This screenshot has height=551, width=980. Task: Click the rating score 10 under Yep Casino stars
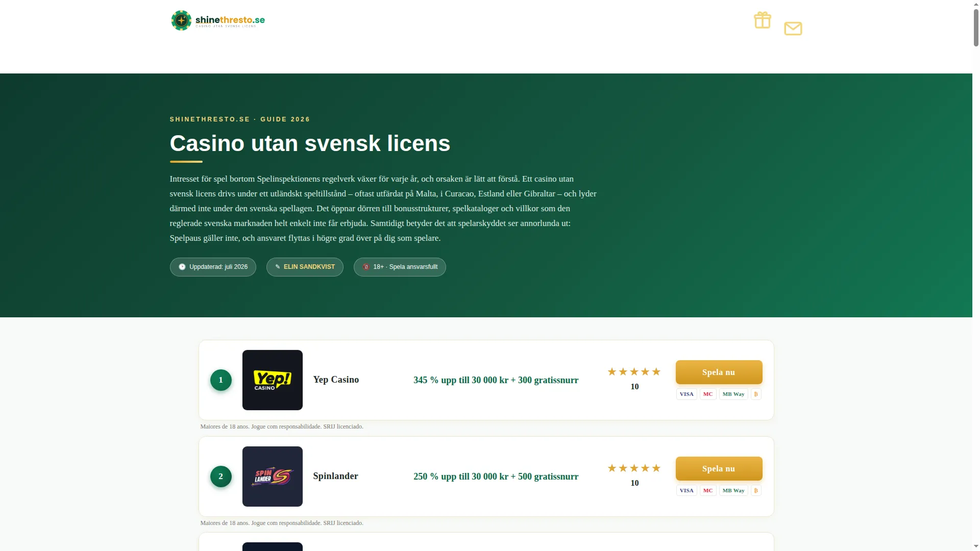[x=634, y=387]
